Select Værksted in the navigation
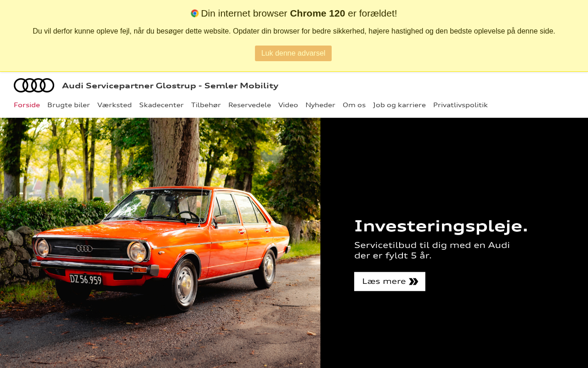588x368 pixels. [x=114, y=105]
